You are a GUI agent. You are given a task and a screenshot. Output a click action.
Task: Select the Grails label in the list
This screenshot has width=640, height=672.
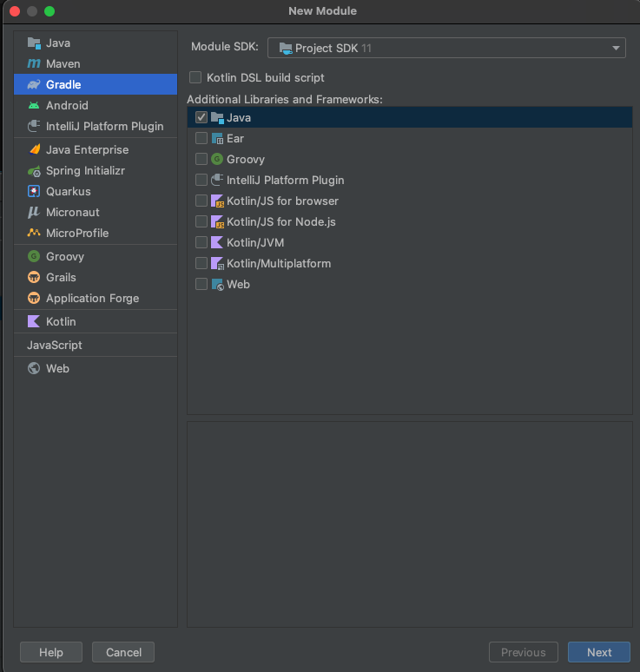coord(61,277)
